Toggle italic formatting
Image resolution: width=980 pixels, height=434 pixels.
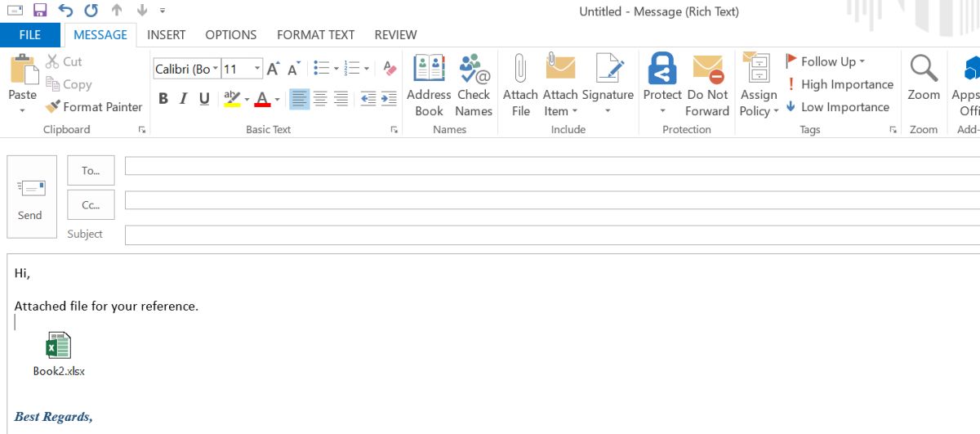click(183, 99)
